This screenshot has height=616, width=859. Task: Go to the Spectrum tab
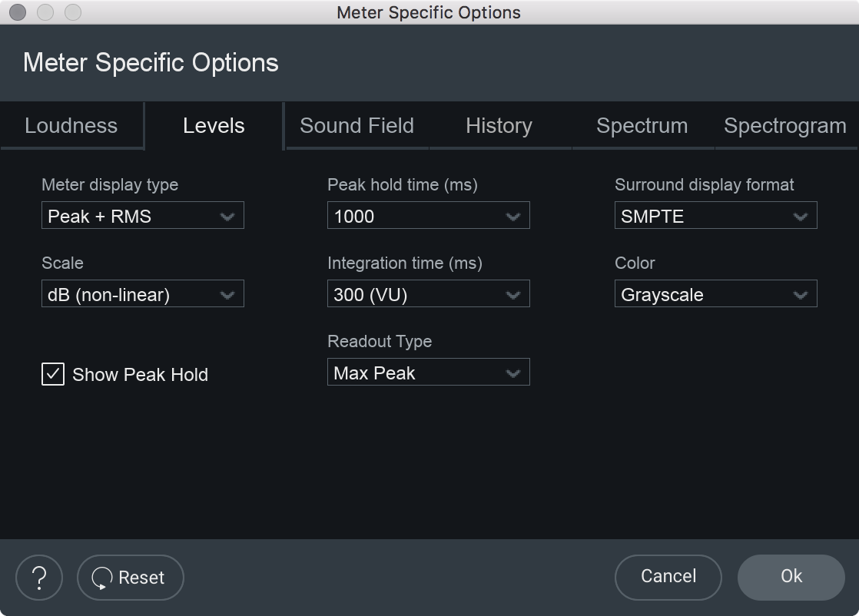pos(642,126)
